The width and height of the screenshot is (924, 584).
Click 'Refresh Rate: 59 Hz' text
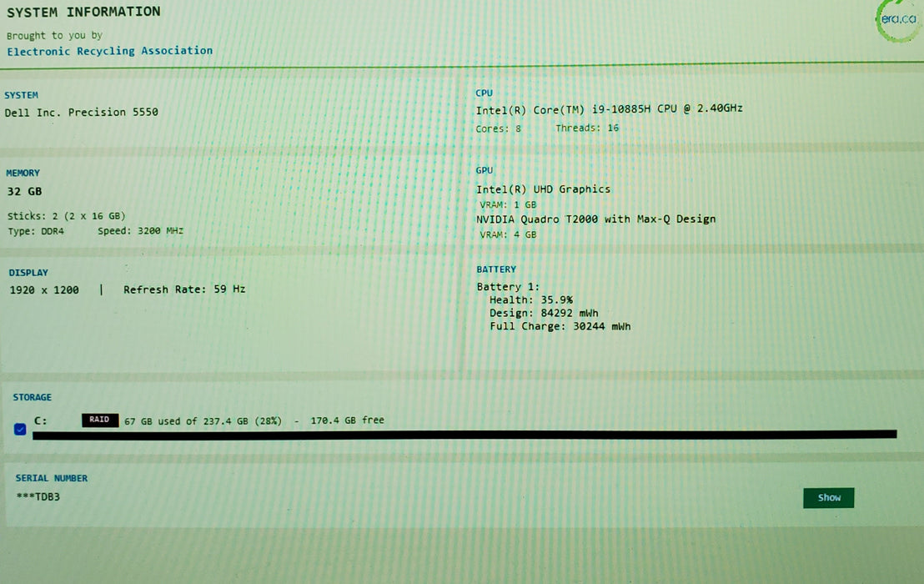click(x=184, y=289)
